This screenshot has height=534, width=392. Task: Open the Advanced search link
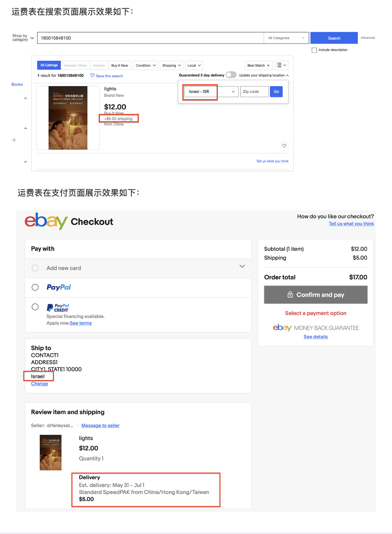tap(368, 38)
